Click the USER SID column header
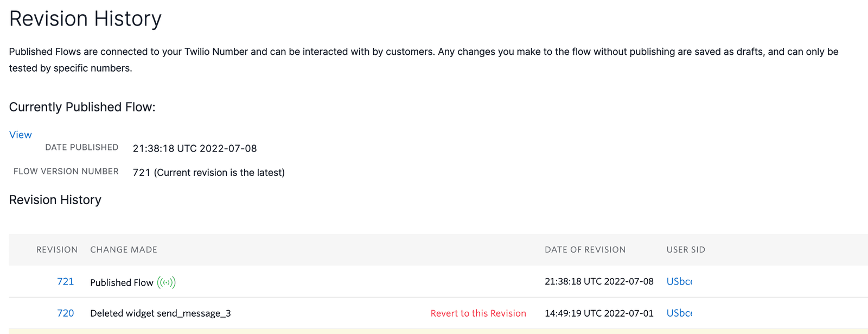The image size is (868, 334). [686, 249]
